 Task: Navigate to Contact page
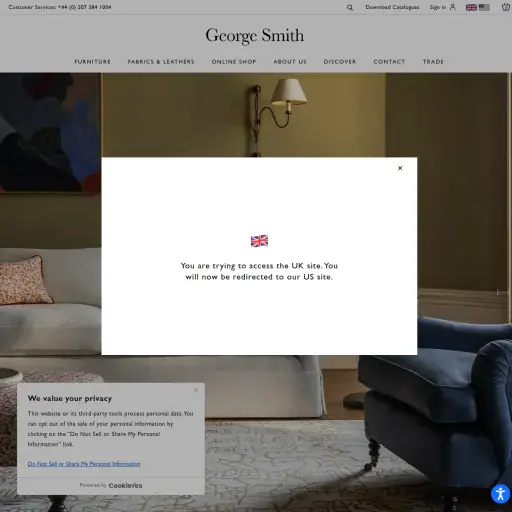point(389,62)
